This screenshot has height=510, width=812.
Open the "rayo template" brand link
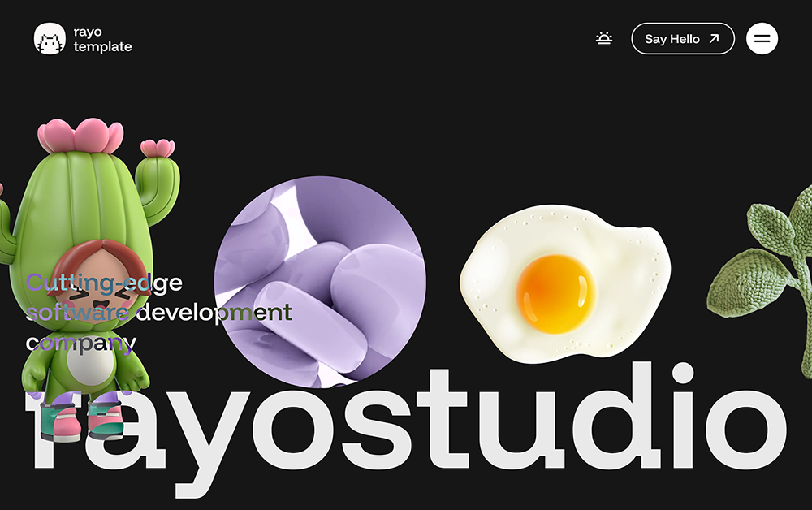(x=101, y=40)
